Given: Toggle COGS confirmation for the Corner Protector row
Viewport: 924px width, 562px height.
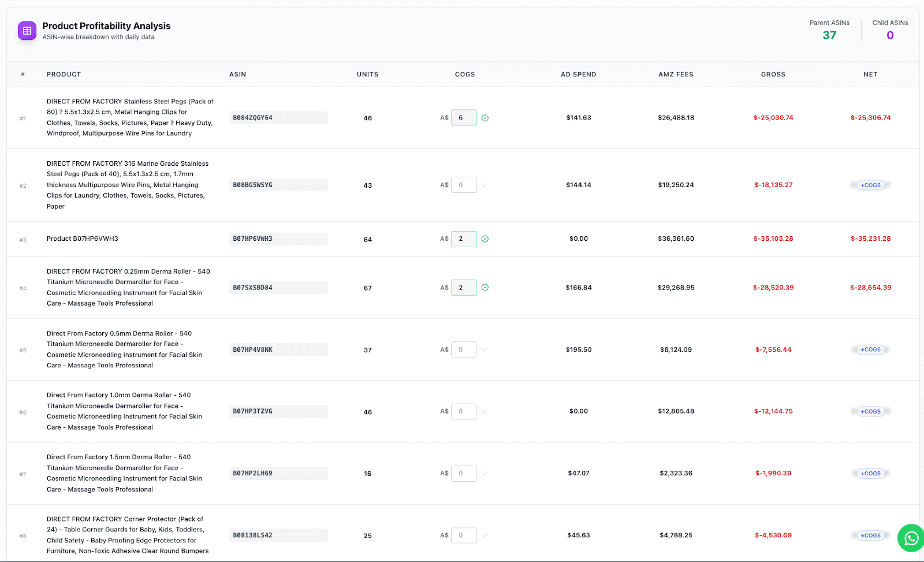Looking at the screenshot, I should click(x=485, y=535).
